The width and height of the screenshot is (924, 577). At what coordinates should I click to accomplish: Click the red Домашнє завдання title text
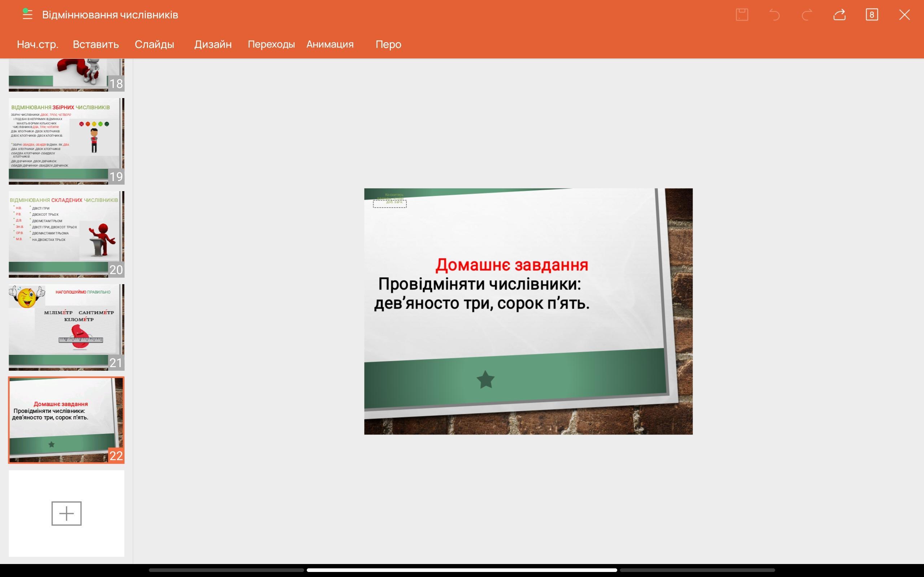click(512, 265)
